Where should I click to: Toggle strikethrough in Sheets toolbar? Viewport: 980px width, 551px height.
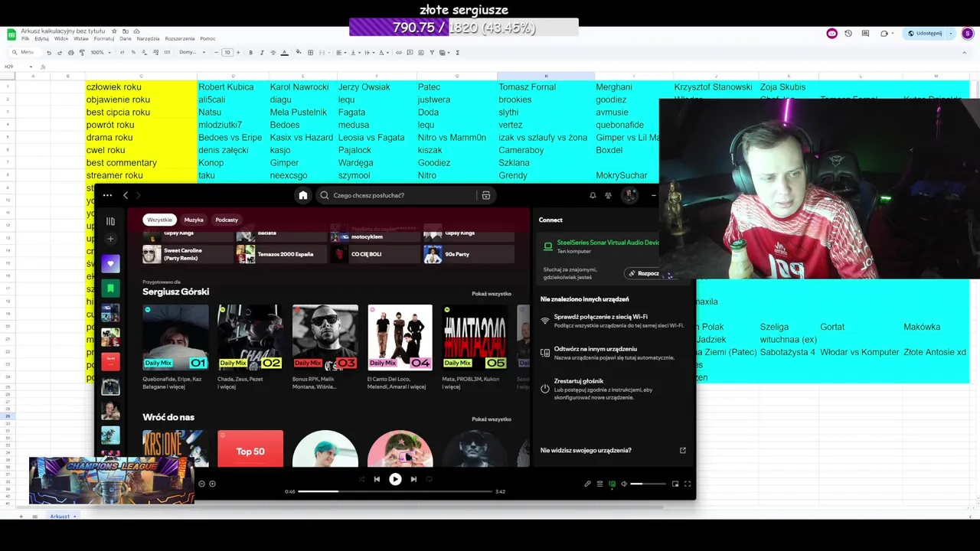(273, 52)
